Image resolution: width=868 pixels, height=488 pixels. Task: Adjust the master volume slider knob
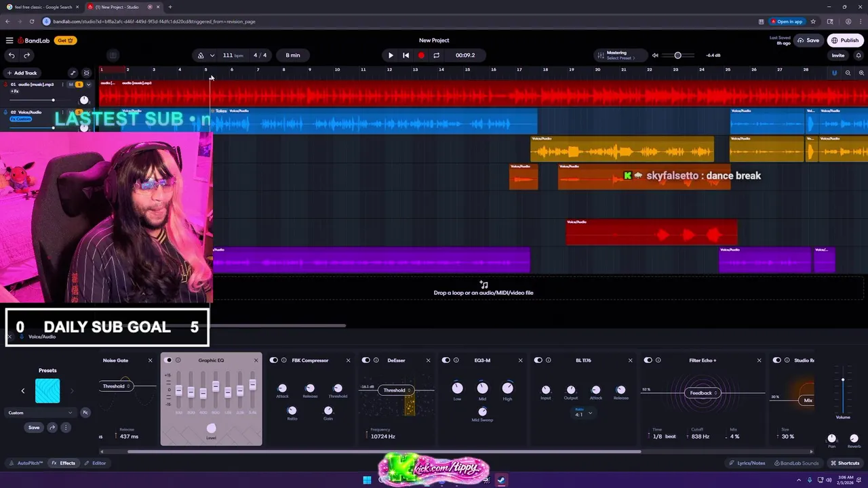[x=677, y=55]
